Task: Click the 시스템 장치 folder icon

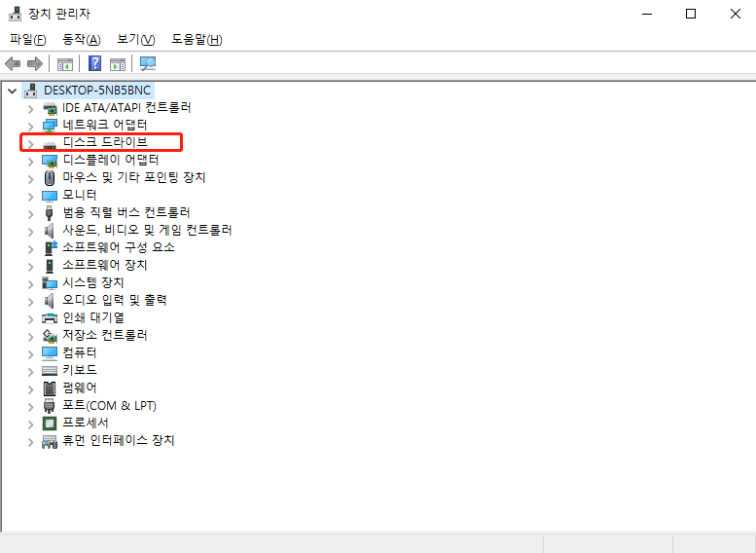Action: point(50,282)
